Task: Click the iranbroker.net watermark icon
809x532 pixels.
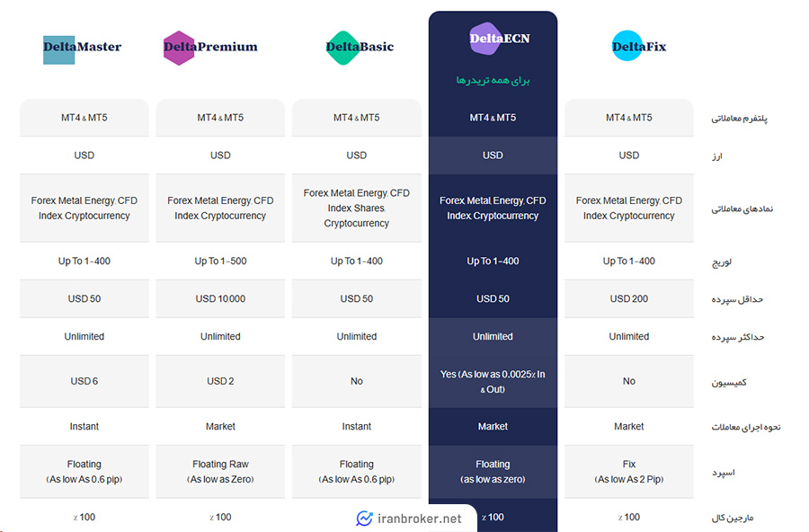Action: pyautogui.click(x=364, y=518)
